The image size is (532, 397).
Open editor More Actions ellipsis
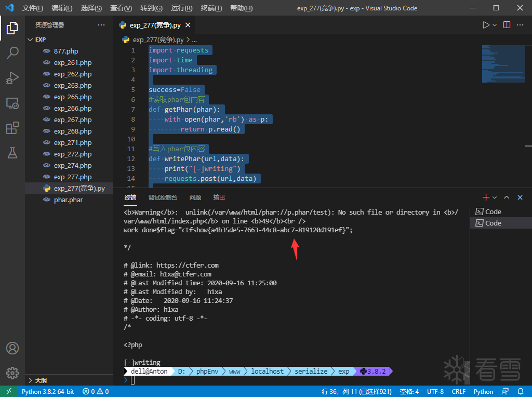click(x=520, y=25)
